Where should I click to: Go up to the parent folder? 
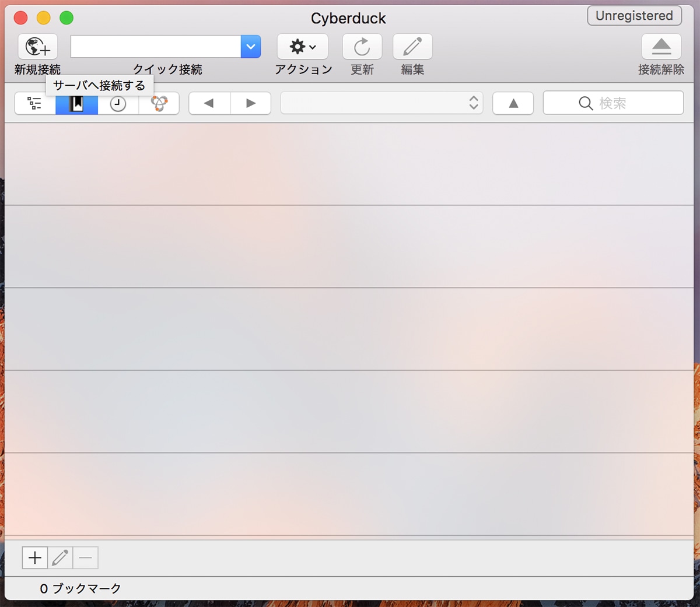click(513, 103)
